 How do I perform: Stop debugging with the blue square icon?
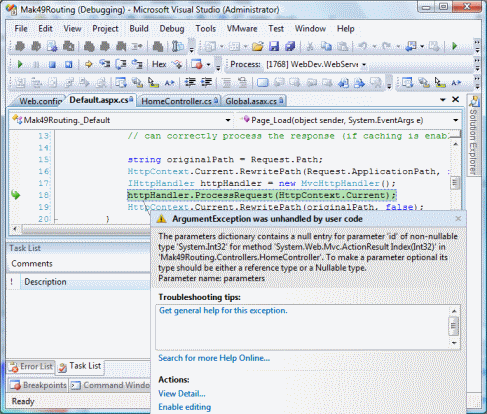pyautogui.click(x=52, y=64)
